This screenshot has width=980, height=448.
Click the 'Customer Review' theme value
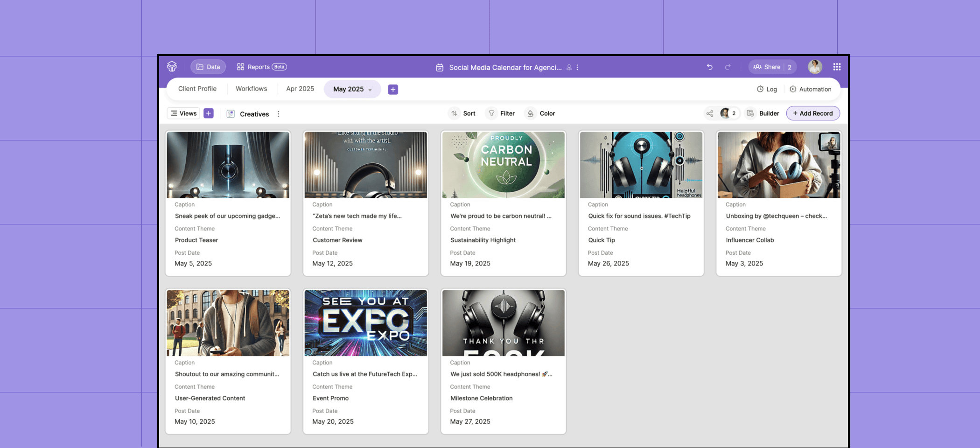click(337, 240)
